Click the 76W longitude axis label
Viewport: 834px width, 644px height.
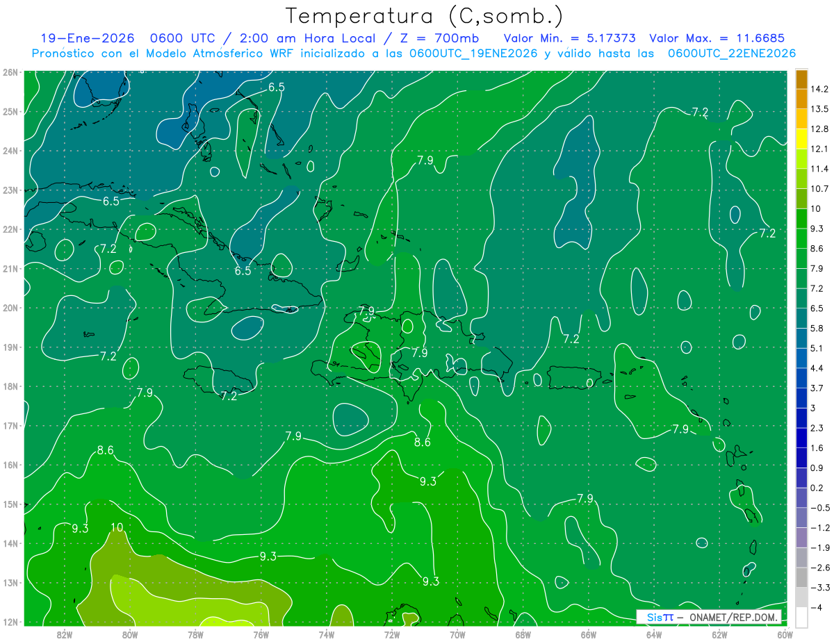(261, 634)
